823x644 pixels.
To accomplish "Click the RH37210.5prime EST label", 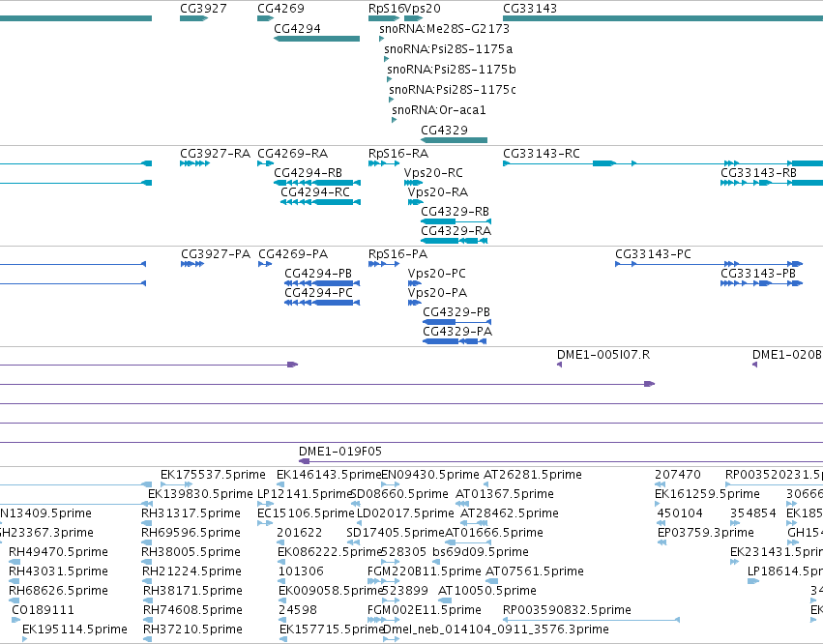I will pyautogui.click(x=192, y=629).
